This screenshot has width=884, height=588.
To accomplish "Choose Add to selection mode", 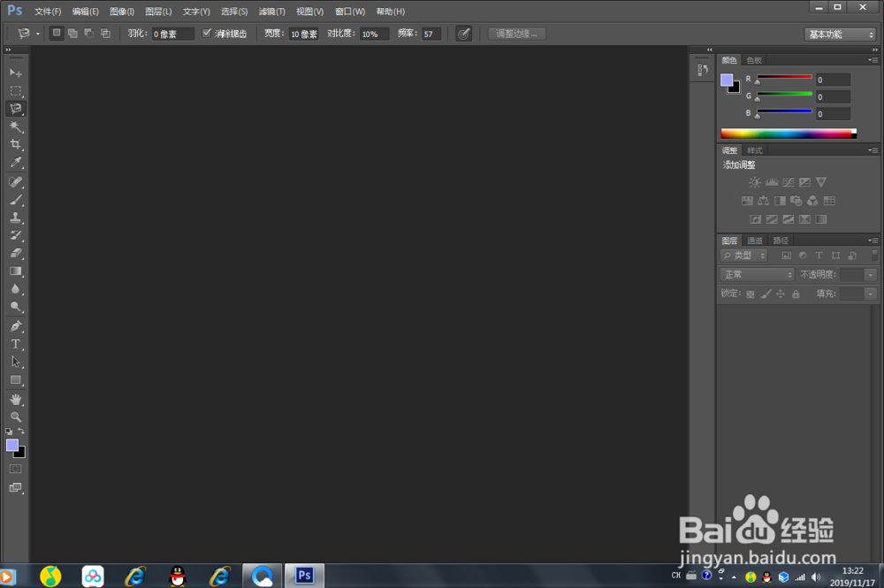I will point(72,34).
